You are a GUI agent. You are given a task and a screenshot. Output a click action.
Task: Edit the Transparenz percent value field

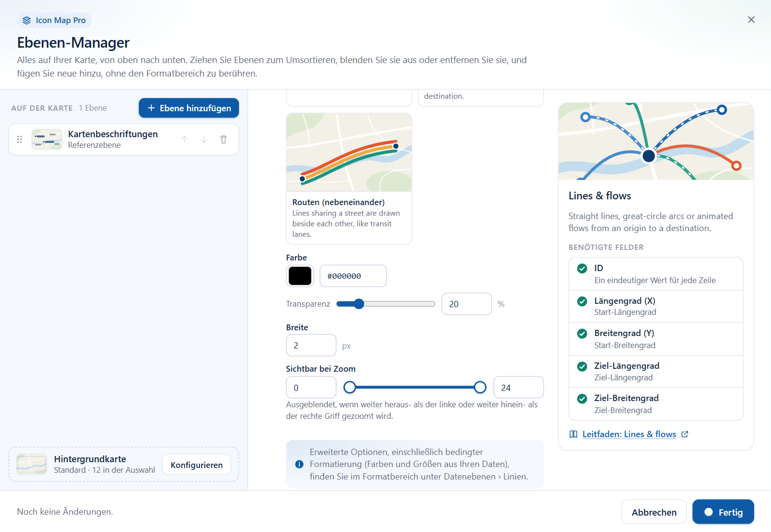[466, 304]
